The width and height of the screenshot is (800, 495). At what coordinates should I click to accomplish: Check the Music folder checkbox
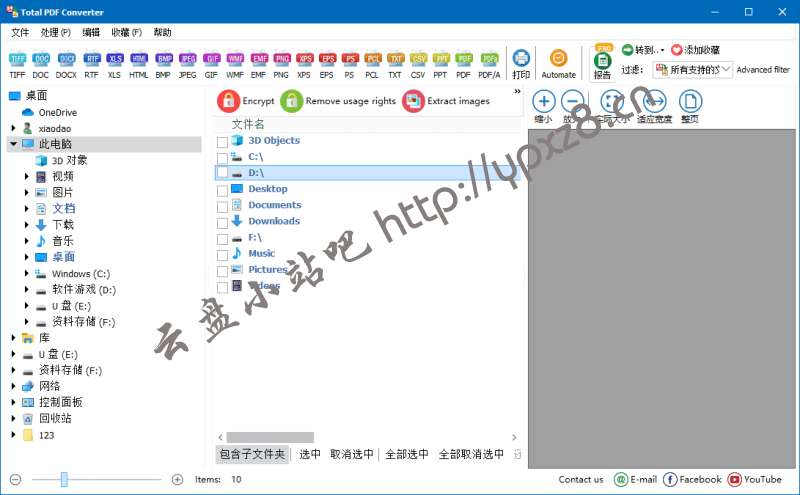222,255
